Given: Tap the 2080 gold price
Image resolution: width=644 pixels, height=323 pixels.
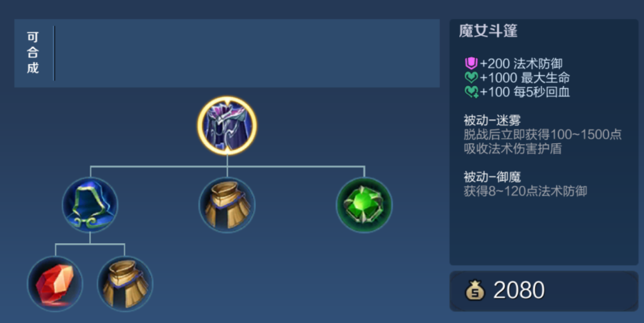Looking at the screenshot, I should tap(519, 290).
